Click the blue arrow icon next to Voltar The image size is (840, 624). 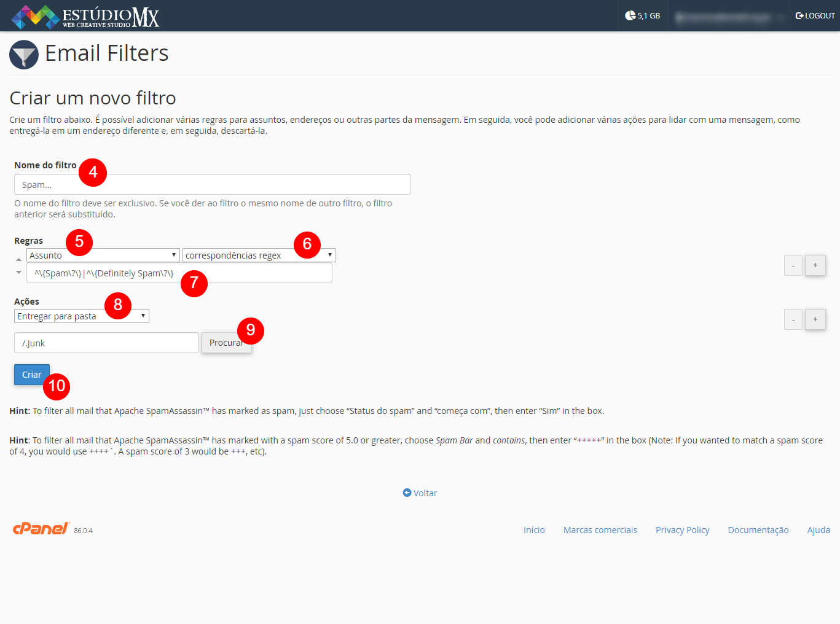click(406, 493)
